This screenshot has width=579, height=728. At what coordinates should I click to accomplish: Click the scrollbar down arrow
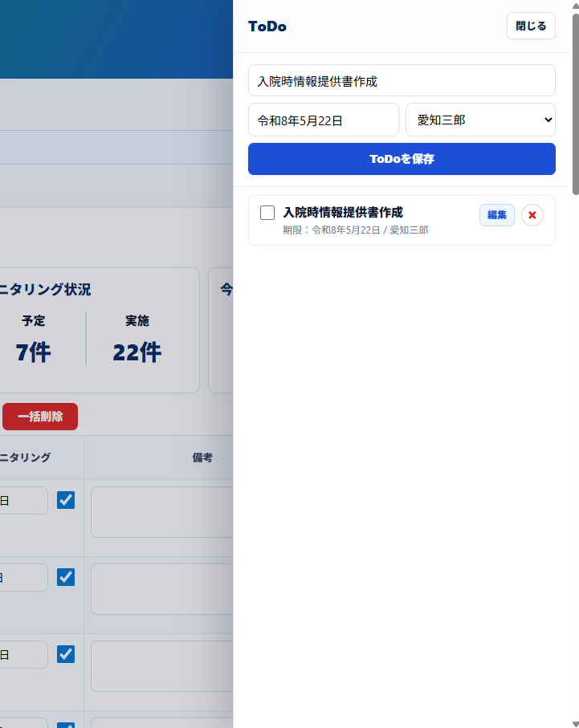(575, 724)
